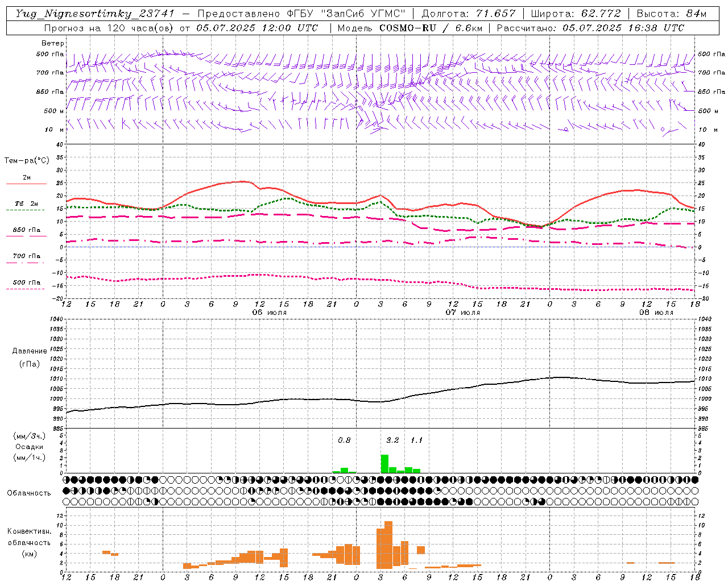Image resolution: width=728 pixels, height=582 pixels.
Task: Click the latitude value Широта: 62.772
Action: (x=576, y=14)
